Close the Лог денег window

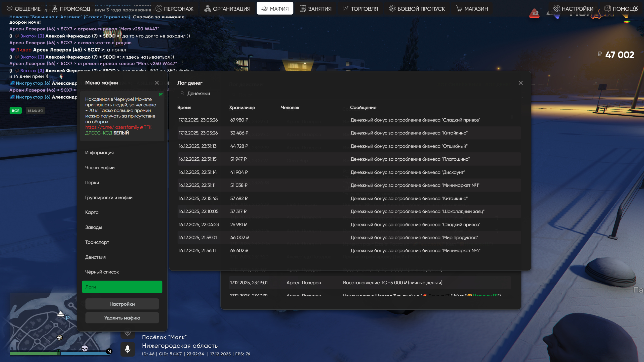520,83
